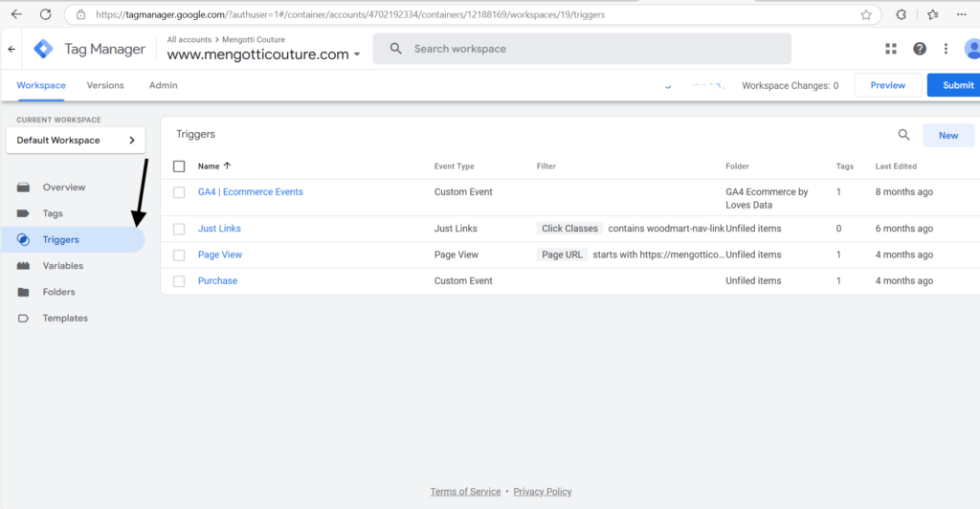Check the Just Links row checkbox

[179, 230]
